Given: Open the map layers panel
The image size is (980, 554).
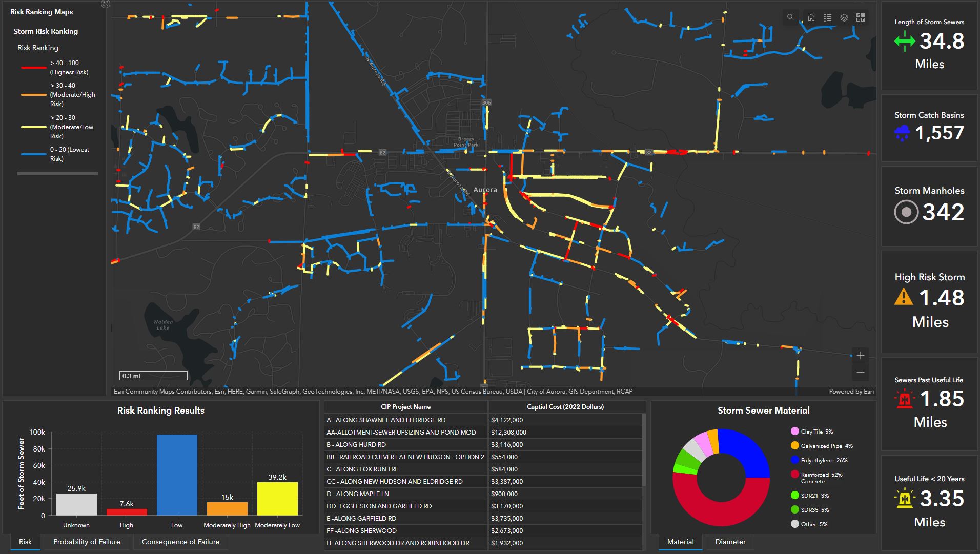Looking at the screenshot, I should point(844,17).
